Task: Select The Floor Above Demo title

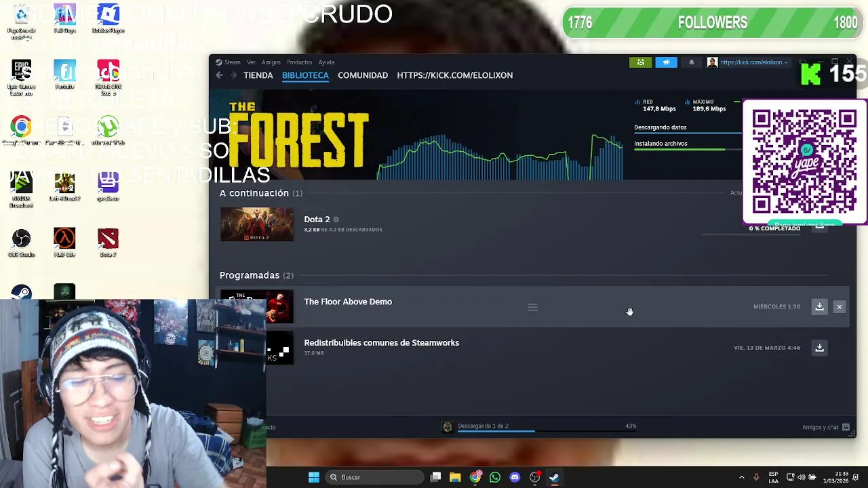Action: (348, 302)
